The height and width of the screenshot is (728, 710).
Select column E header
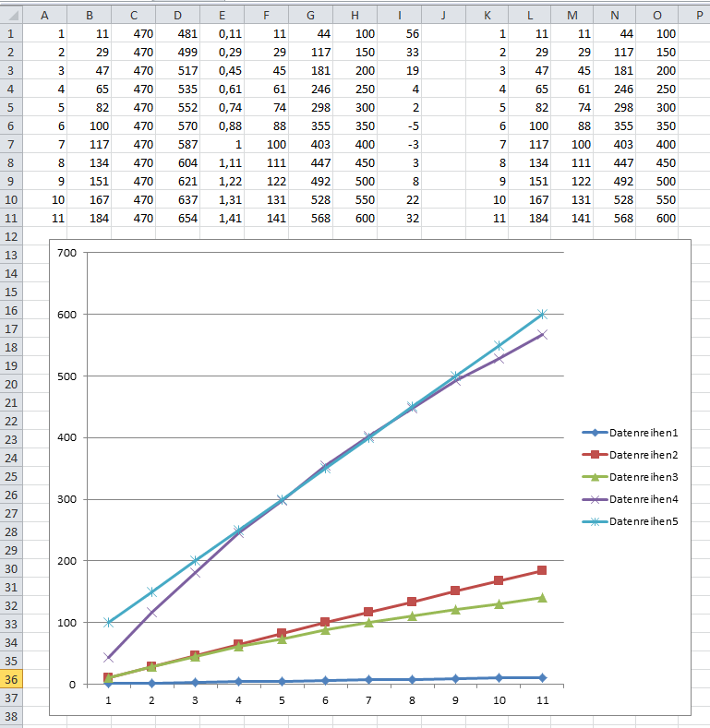click(x=223, y=16)
